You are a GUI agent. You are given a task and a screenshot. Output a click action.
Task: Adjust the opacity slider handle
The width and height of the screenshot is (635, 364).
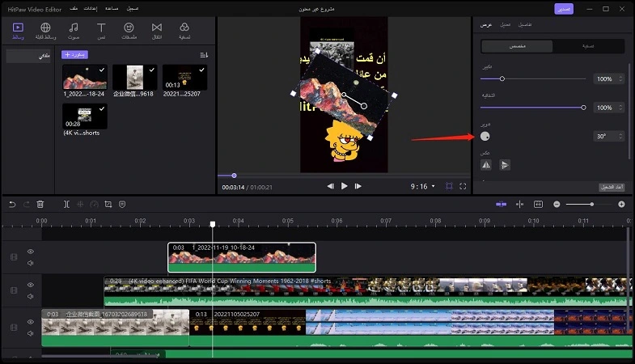coord(583,108)
